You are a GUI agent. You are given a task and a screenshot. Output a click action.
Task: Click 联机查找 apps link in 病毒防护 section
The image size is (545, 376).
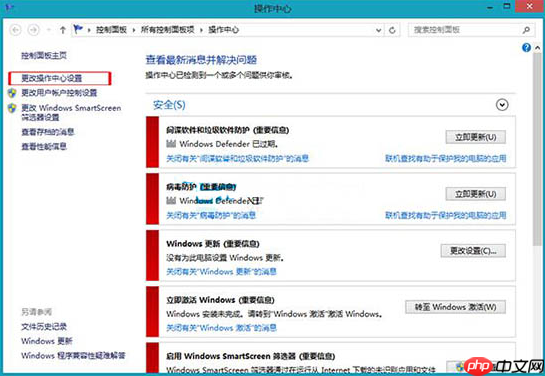(446, 215)
